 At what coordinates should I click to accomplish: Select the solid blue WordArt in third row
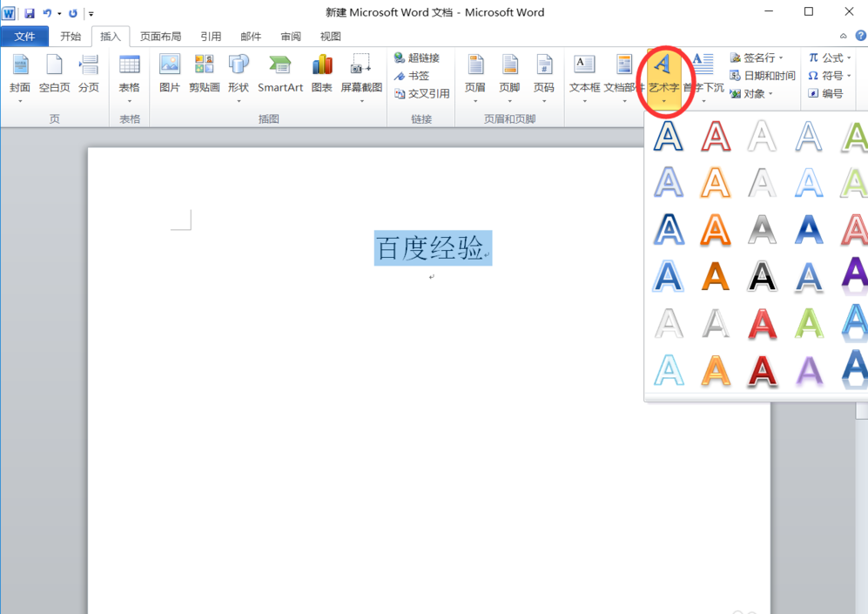pos(809,230)
